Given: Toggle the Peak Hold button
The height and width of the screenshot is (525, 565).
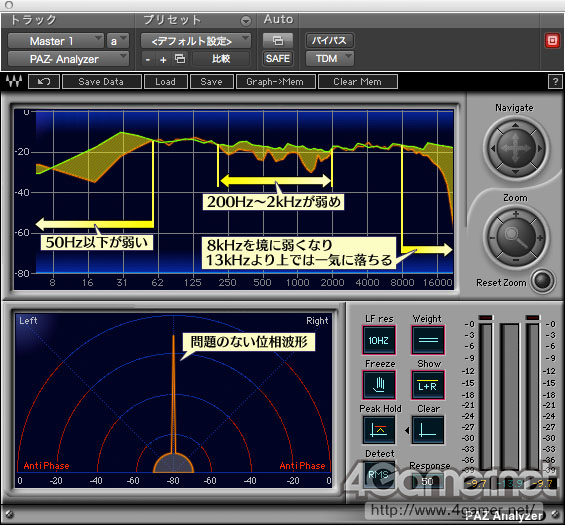Looking at the screenshot, I should (x=379, y=430).
